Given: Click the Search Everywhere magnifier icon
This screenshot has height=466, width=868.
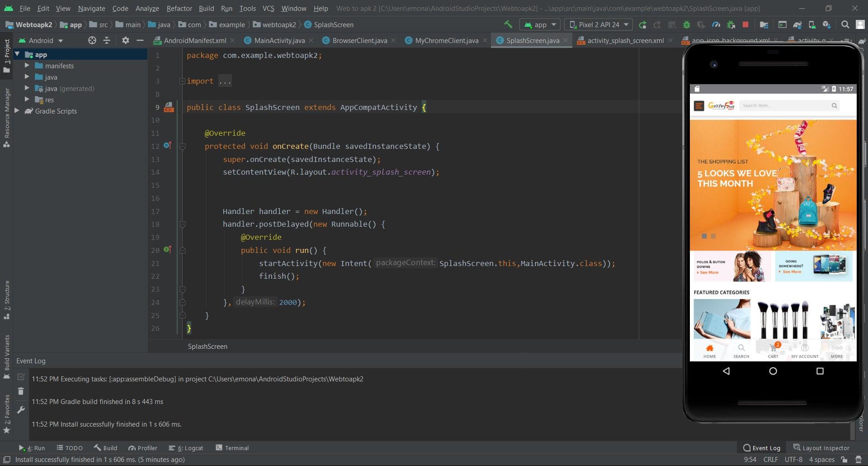Looking at the screenshot, I should click(x=845, y=24).
